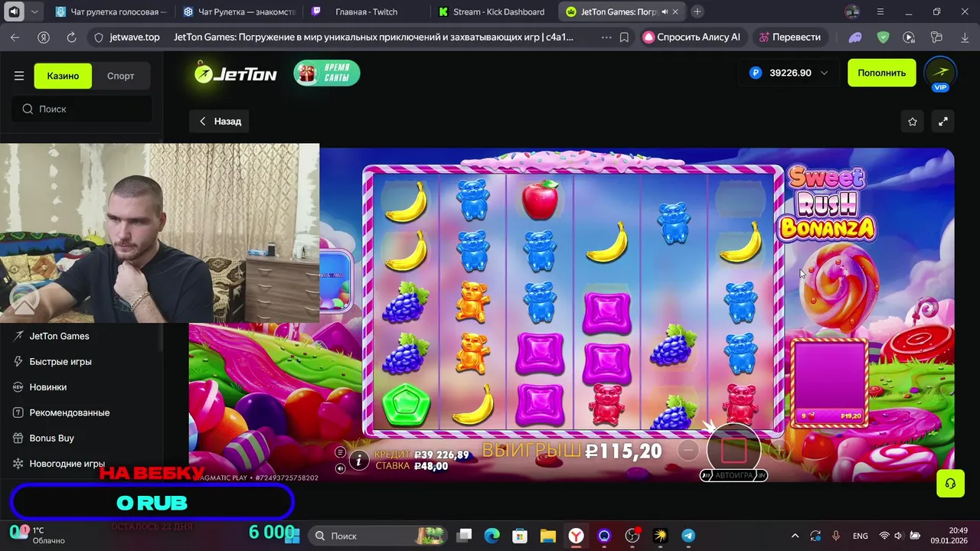Open Bonus Buy category
The width and height of the screenshot is (980, 551).
pos(51,438)
